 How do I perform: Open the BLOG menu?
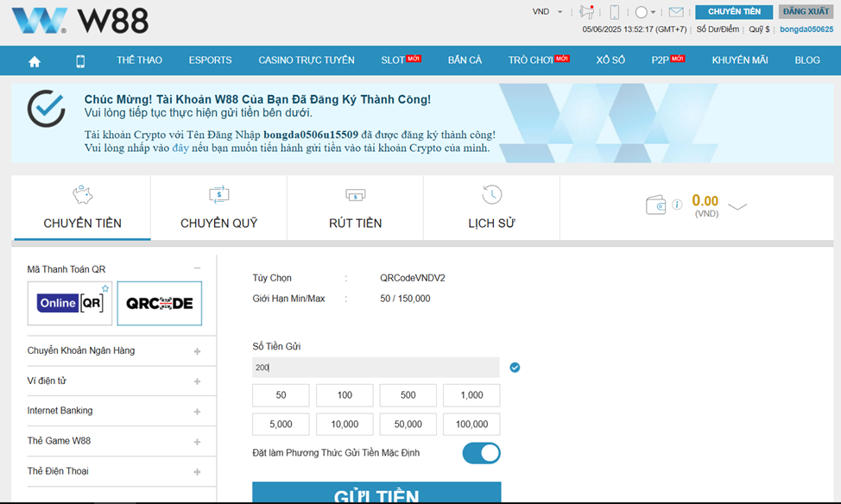(x=807, y=60)
